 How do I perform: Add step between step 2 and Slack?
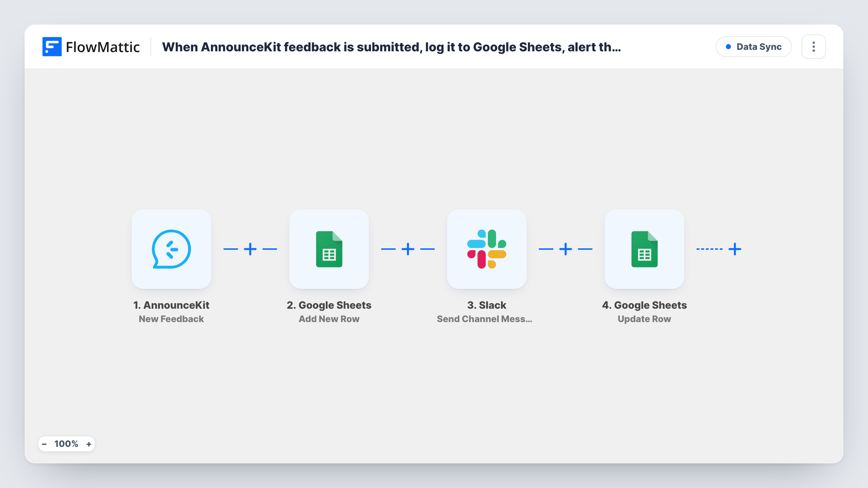pyautogui.click(x=408, y=249)
